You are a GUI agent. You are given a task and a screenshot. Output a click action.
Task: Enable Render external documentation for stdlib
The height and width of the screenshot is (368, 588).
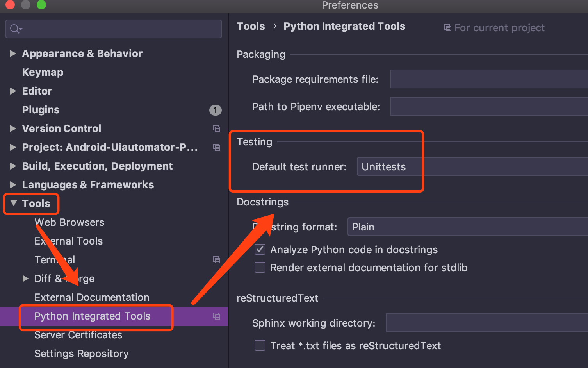tap(260, 268)
